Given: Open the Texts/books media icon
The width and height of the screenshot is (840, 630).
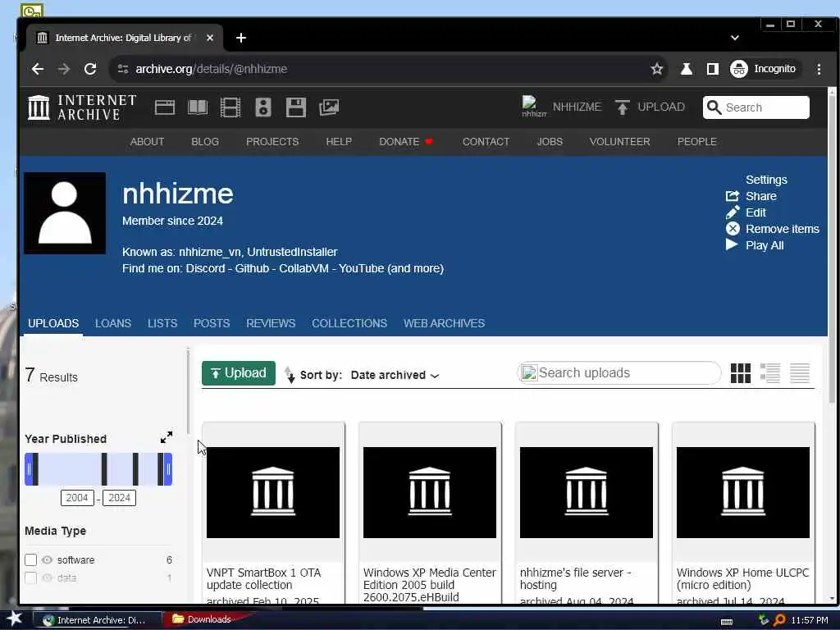Looking at the screenshot, I should pos(198,107).
